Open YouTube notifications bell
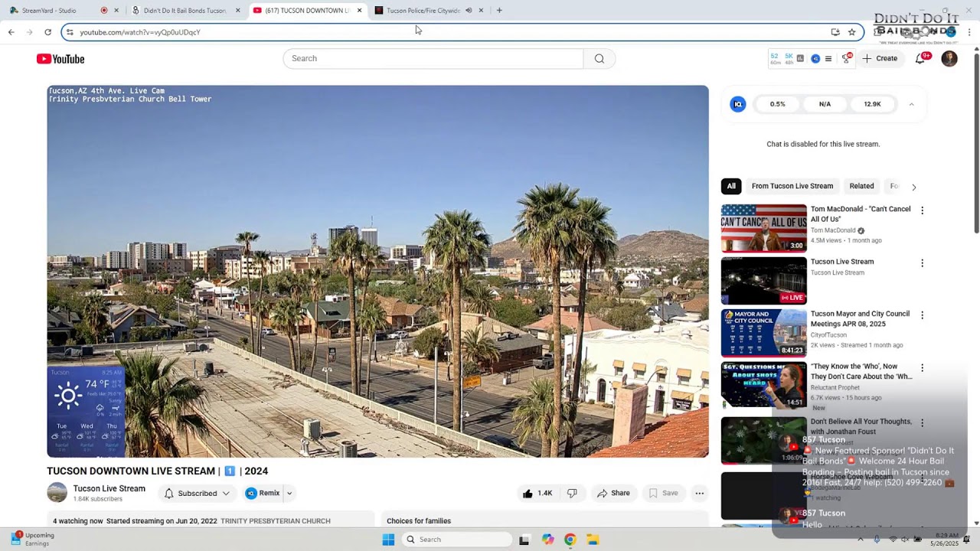This screenshot has width=980, height=551. coord(920,59)
